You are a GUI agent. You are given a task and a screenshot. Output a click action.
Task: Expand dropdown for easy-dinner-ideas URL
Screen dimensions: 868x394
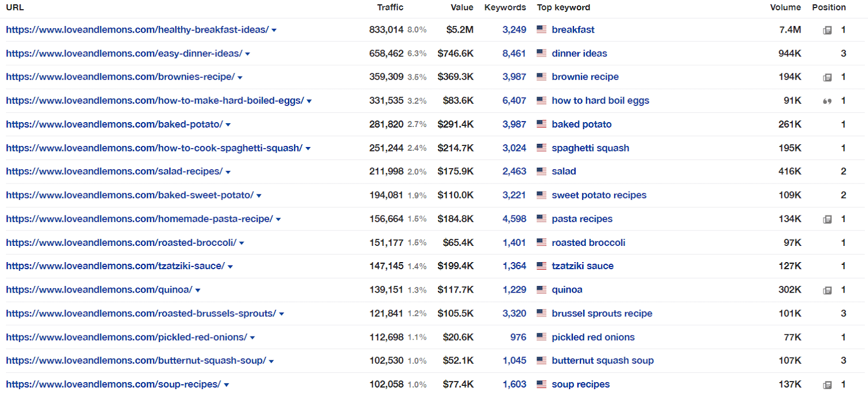tap(247, 54)
